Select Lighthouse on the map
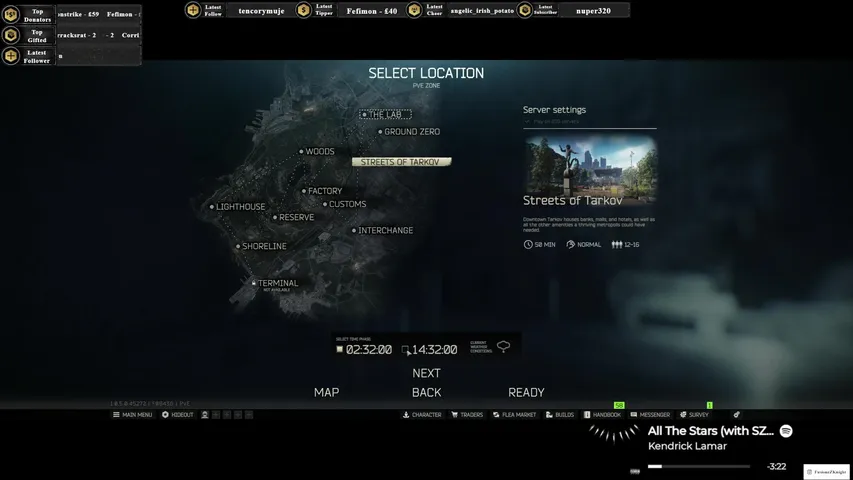This screenshot has height=480, width=853. click(x=238, y=207)
